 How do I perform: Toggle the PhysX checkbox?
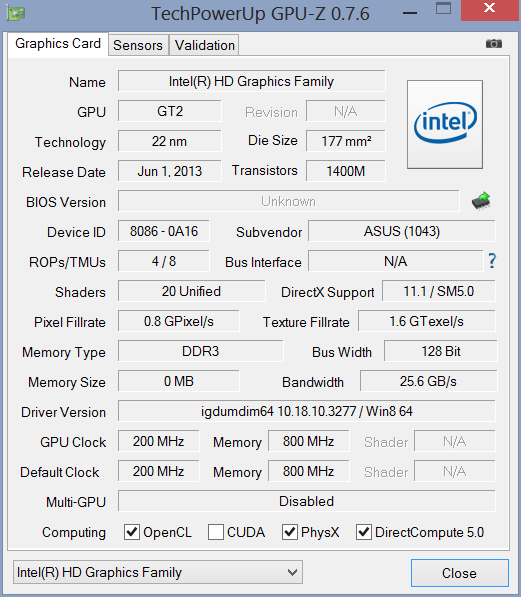click(289, 532)
